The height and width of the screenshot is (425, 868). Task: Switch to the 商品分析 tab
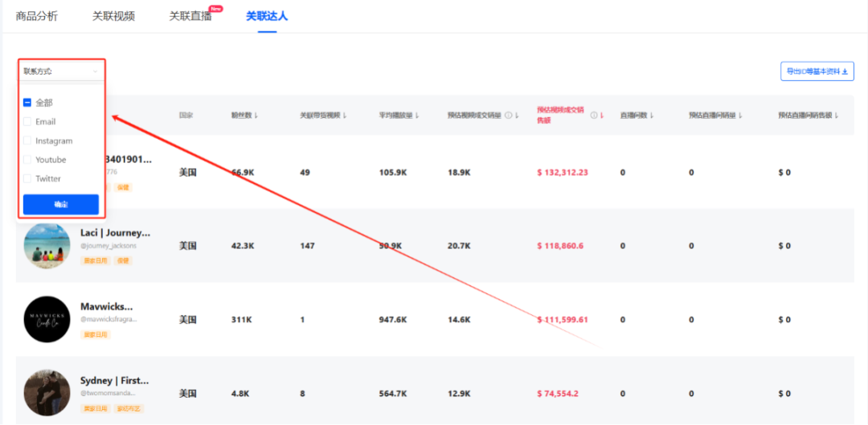click(36, 16)
